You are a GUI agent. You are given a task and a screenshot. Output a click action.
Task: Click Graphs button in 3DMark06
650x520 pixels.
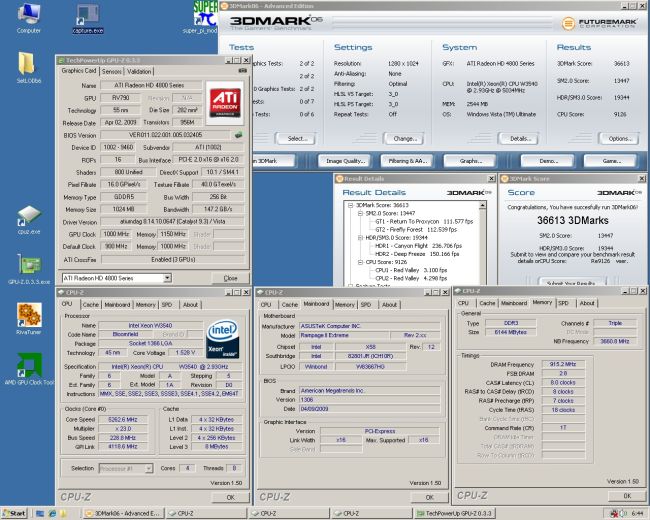[x=470, y=161]
